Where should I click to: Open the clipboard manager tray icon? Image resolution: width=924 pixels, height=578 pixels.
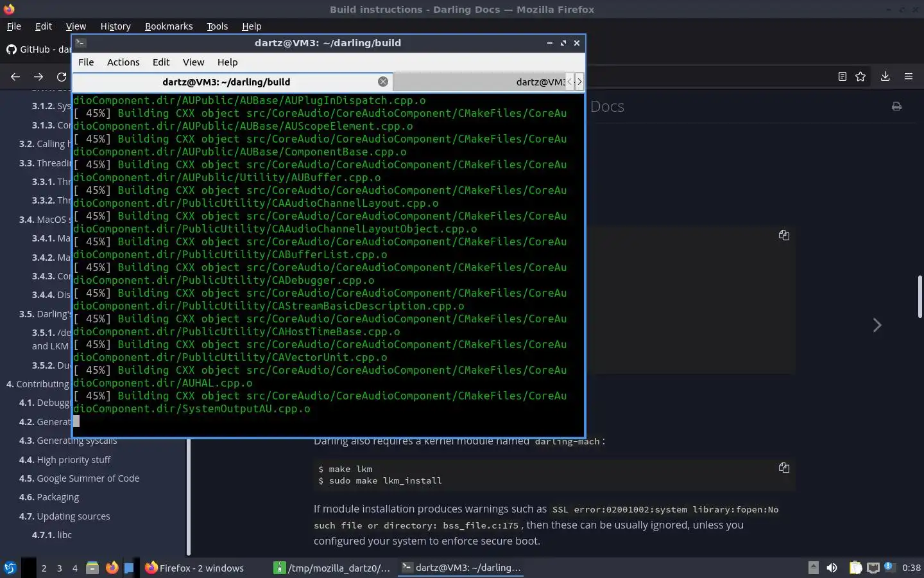[x=855, y=568]
